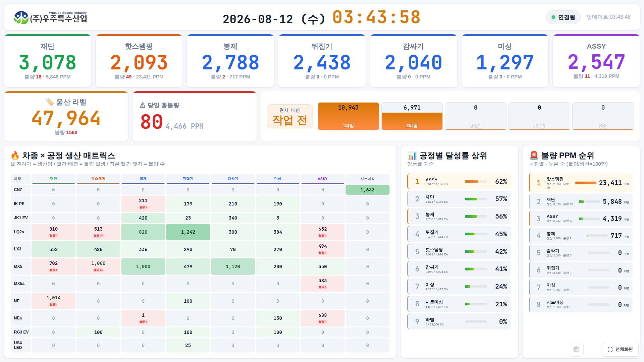
Task: Click the fire icon of the matrix title
Action: click(x=15, y=156)
